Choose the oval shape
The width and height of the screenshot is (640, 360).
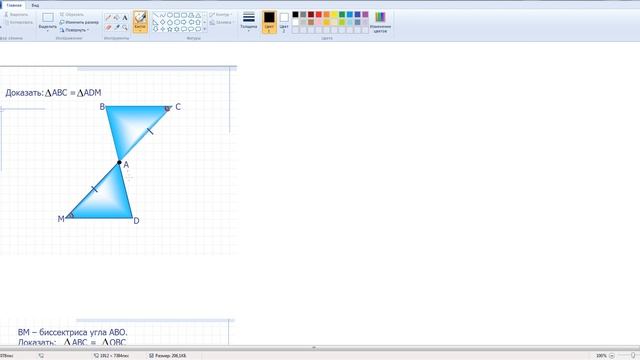click(170, 15)
